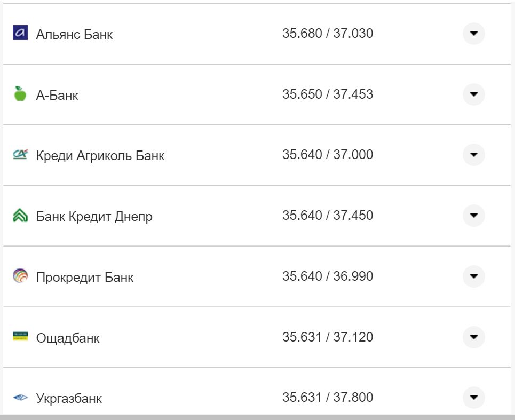Open the Альянс Банк page

point(75,35)
